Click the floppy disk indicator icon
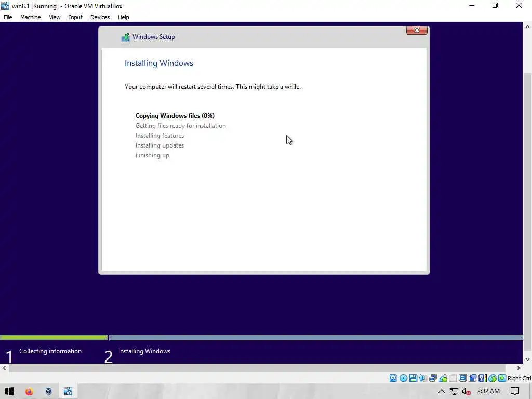 coord(413,378)
